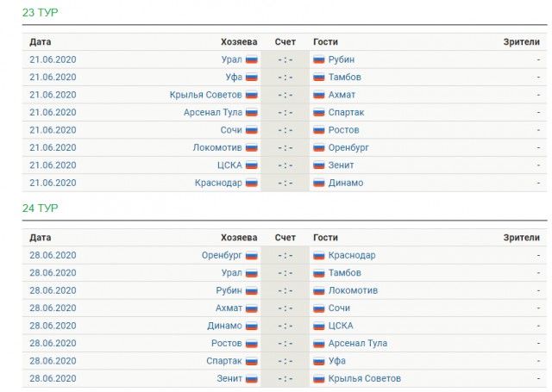Screen dimensions: 552x392
Task: Open ЦСКА guest link in round 24
Action: [x=341, y=326]
